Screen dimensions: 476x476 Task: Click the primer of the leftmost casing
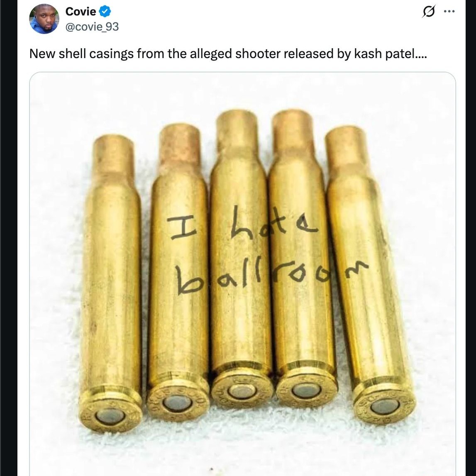pyautogui.click(x=110, y=415)
